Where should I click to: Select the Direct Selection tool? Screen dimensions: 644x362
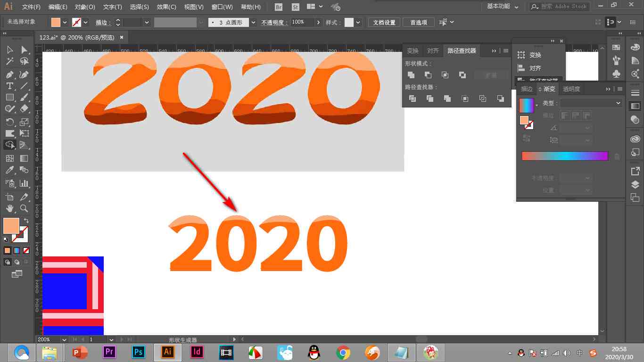point(24,49)
